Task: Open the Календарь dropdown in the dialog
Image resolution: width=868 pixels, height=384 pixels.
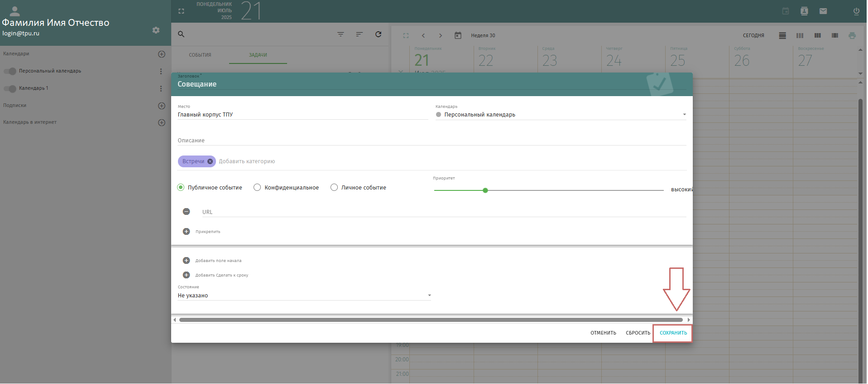Action: pos(561,115)
